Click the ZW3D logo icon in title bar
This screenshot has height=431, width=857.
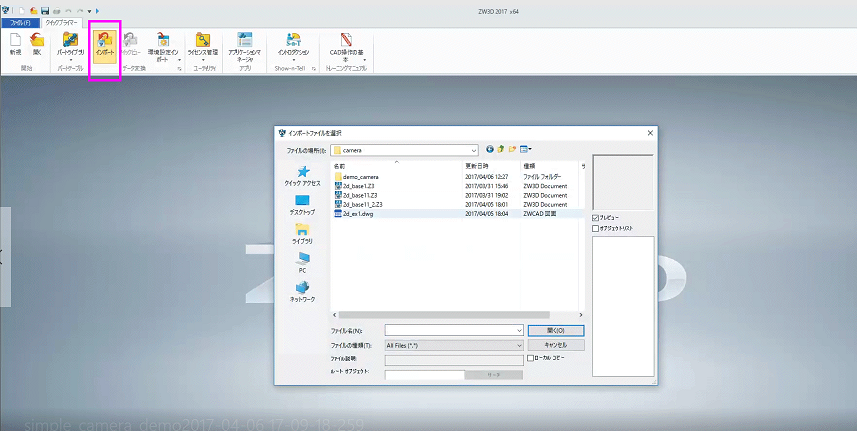(5, 10)
